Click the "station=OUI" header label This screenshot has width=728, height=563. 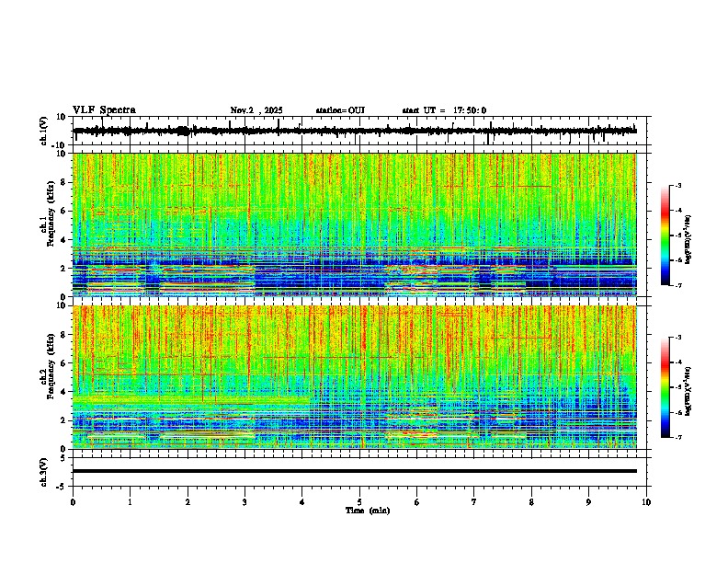coord(340,110)
